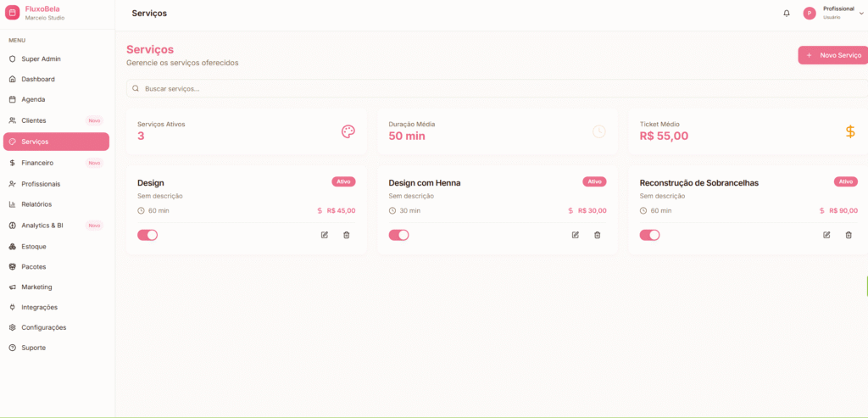Switch off Reconstrução de Sobrancelhas active toggle
The image size is (868, 418).
point(649,235)
